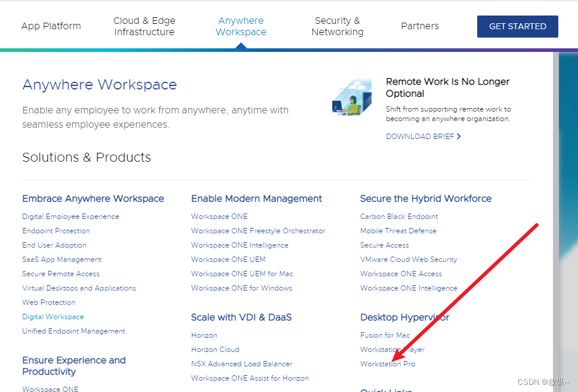The width and height of the screenshot is (578, 392).
Task: Open Digital Workspace link
Action: click(x=53, y=317)
